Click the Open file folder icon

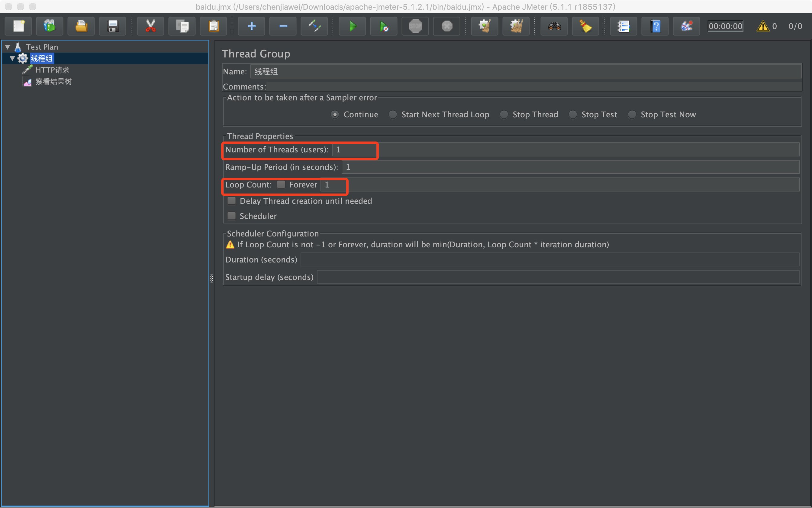point(81,26)
